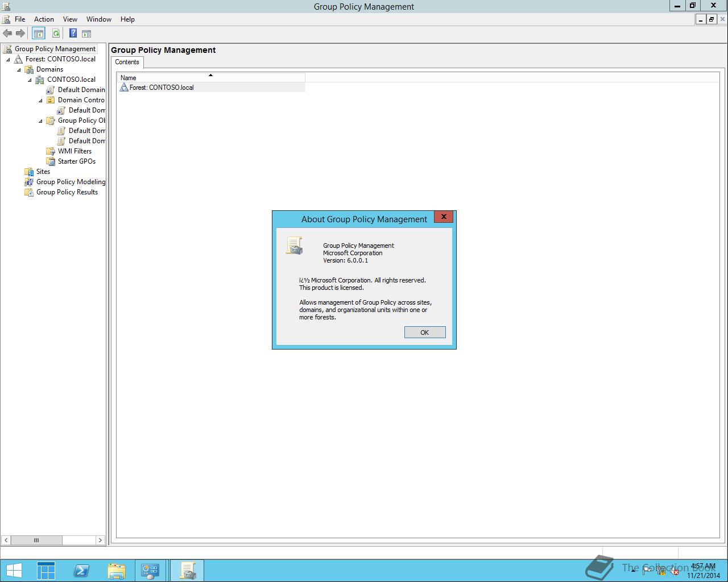The image size is (728, 582).
Task: Click OK in About dialog
Action: point(425,332)
